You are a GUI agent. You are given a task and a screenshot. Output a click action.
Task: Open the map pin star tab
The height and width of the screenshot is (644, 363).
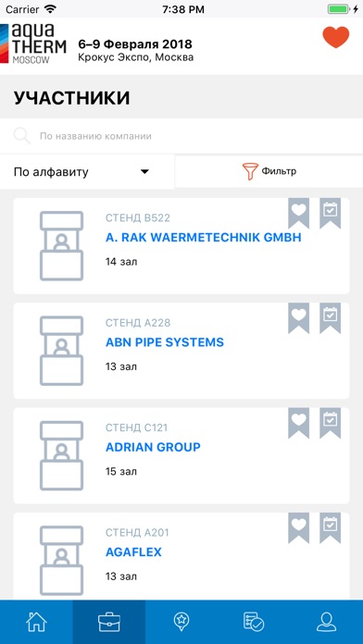point(181,622)
